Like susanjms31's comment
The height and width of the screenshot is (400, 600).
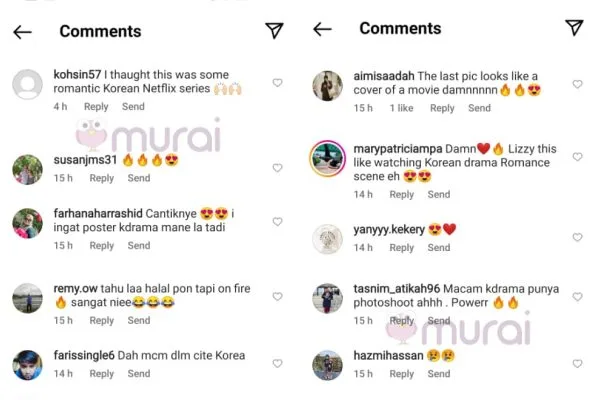coord(277,168)
